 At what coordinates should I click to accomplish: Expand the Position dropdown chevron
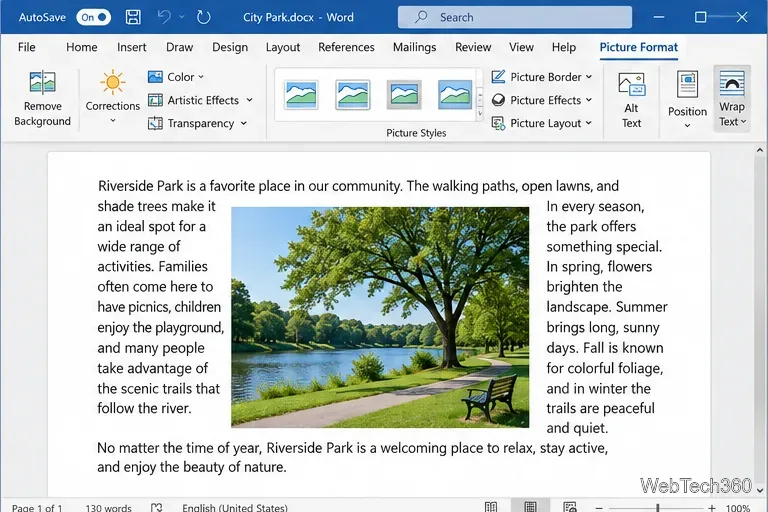(687, 125)
